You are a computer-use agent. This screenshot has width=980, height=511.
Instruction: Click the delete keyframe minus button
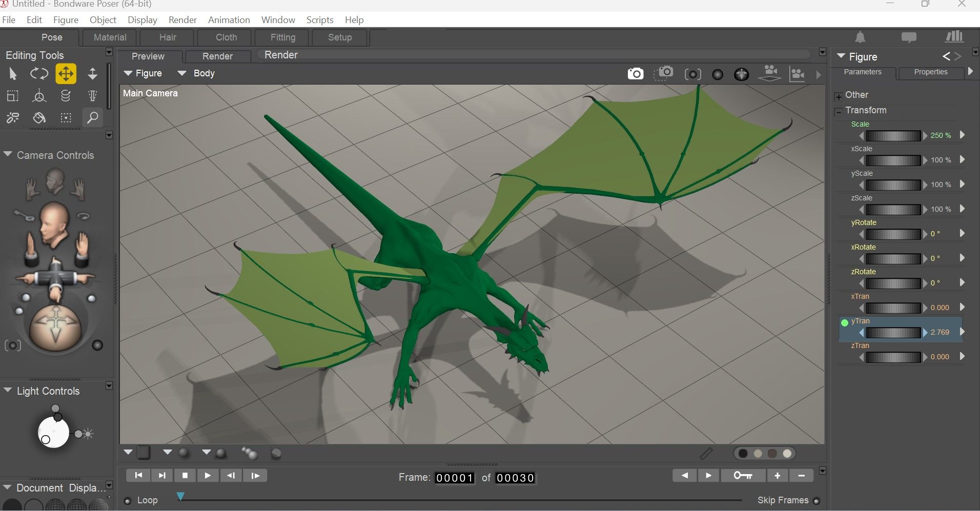click(801, 476)
